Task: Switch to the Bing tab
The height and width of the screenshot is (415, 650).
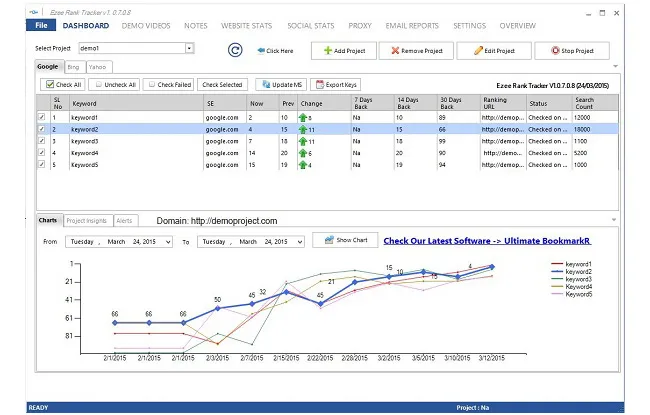Action: pyautogui.click(x=74, y=67)
